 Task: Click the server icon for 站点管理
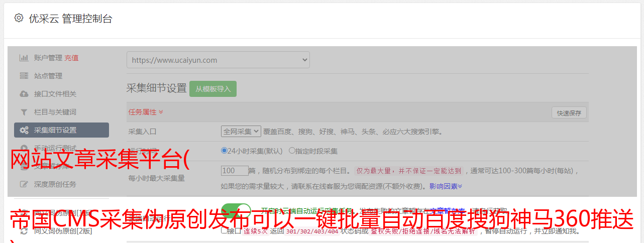[x=24, y=76]
